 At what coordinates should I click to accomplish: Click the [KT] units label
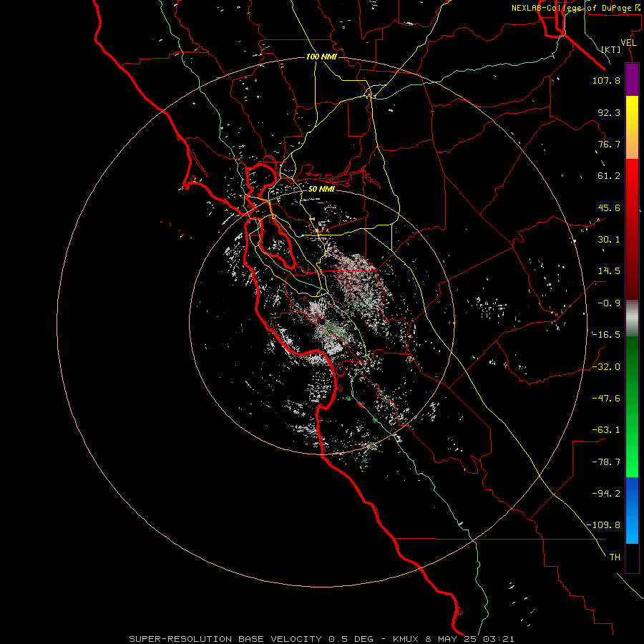coord(611,49)
